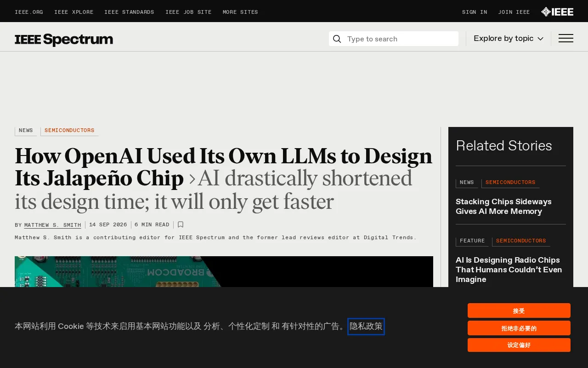Open IEEE JOB SITE
The image size is (588, 368).
[x=188, y=12]
